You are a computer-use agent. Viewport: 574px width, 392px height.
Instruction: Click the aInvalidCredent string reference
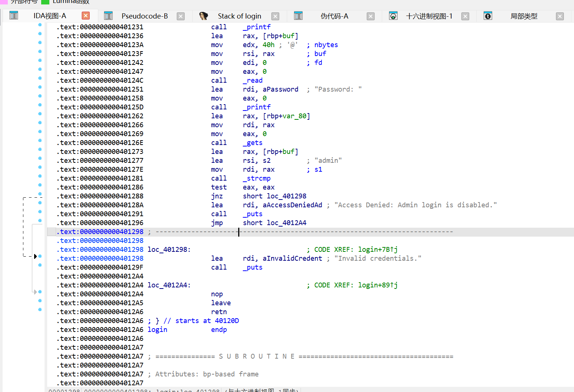click(x=292, y=258)
